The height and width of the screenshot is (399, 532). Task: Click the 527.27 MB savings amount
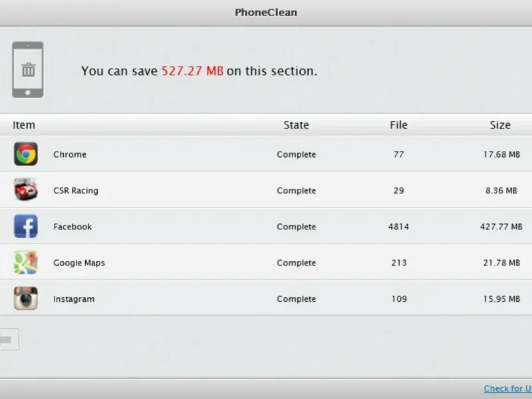pyautogui.click(x=192, y=70)
